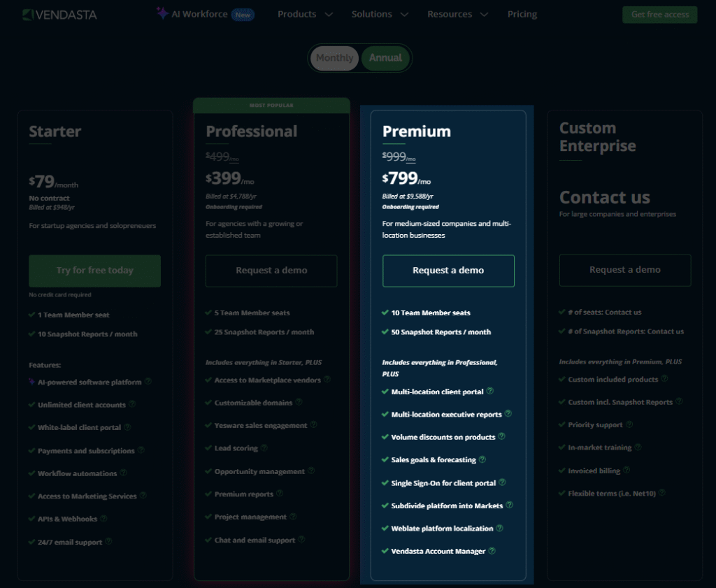Click help icon beside Multi-location client portal
Viewport: 716px width, 588px height.
point(490,391)
